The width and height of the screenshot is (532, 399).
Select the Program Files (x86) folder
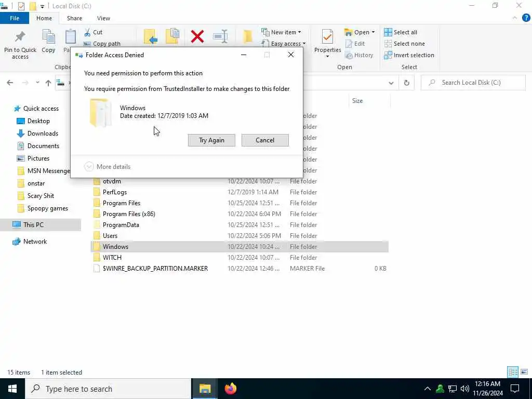point(240,214)
